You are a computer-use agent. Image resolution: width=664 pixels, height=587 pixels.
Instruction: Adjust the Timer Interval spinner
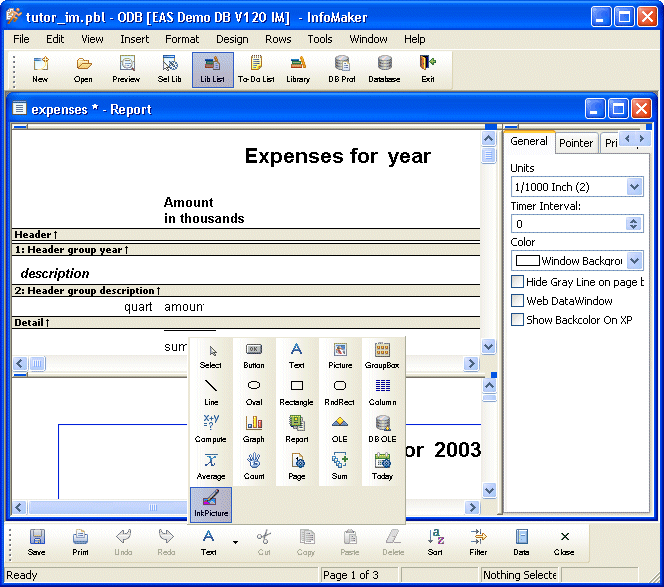click(x=634, y=224)
